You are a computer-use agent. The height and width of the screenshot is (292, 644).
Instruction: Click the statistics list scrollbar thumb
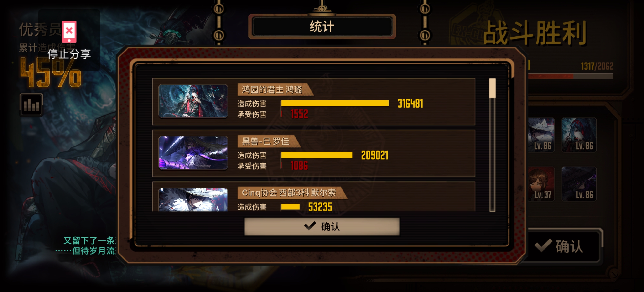pos(492,88)
